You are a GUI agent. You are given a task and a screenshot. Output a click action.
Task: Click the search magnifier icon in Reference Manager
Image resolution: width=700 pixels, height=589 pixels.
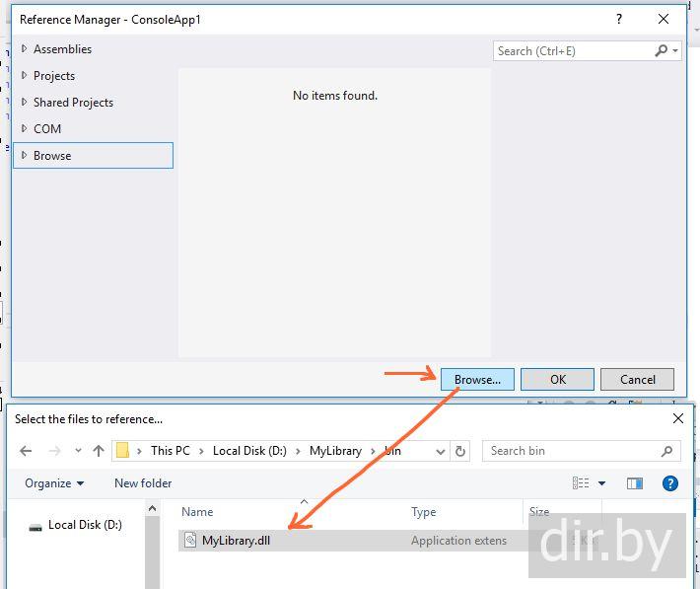(x=662, y=50)
